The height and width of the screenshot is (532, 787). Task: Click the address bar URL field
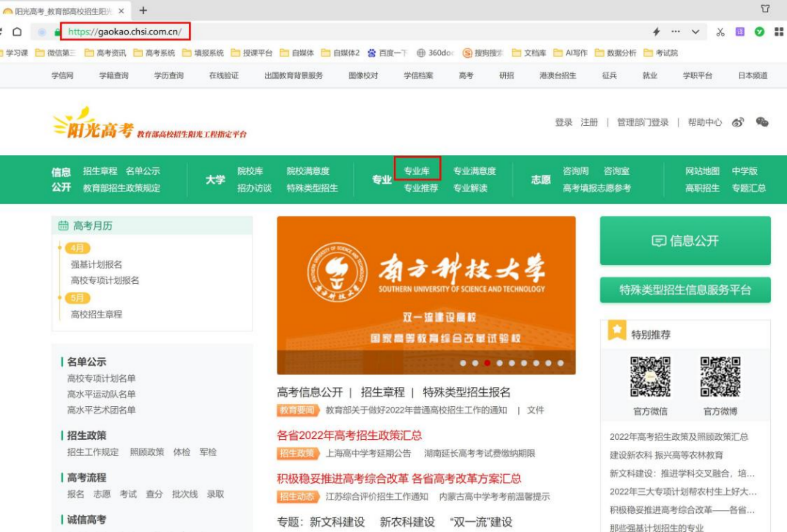pyautogui.click(x=125, y=31)
